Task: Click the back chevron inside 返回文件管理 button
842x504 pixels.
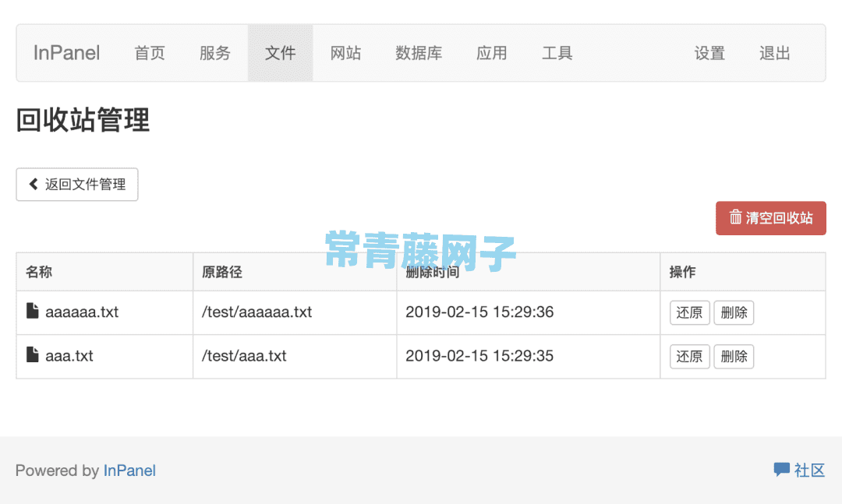Action: [33, 184]
